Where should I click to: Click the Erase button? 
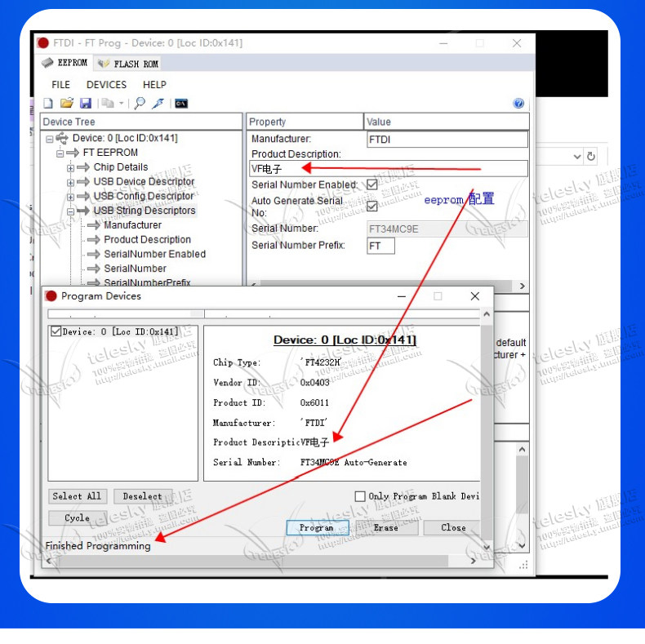(x=386, y=527)
